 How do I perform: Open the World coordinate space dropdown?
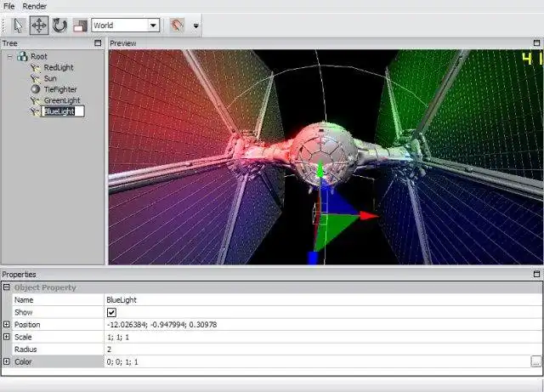pos(125,26)
